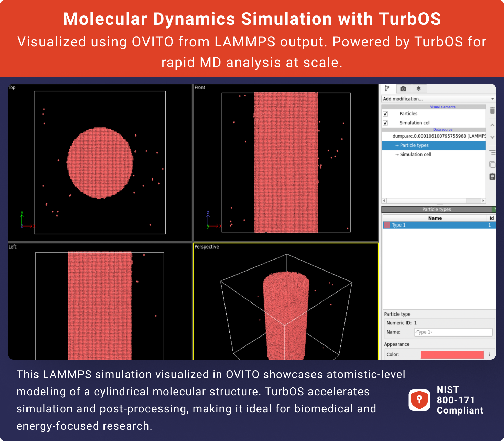Click the Perspective viewport caption

point(207,247)
